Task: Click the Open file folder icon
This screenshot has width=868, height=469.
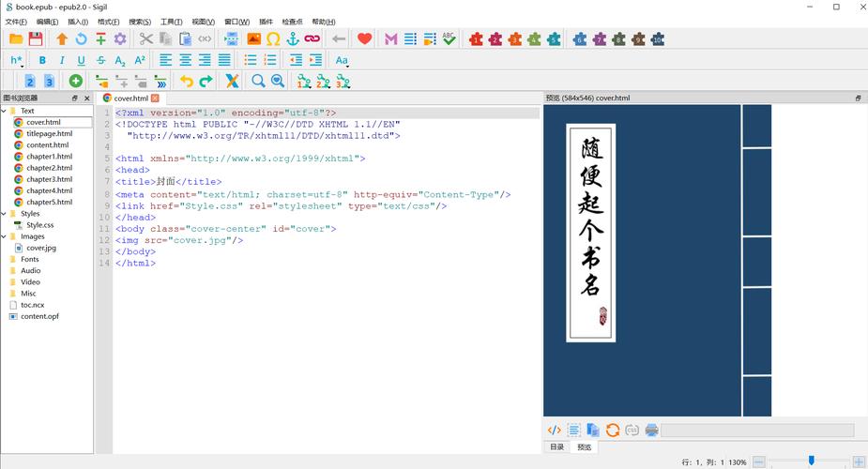Action: [16, 38]
